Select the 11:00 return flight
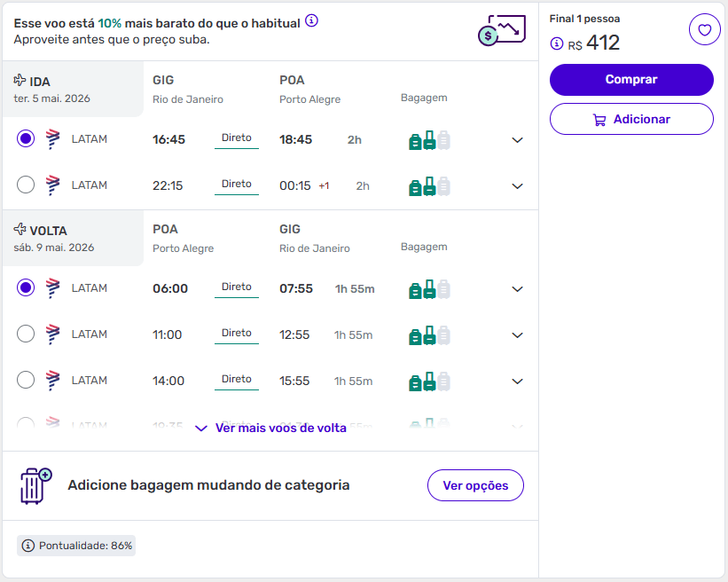The height and width of the screenshot is (582, 728). [x=26, y=334]
